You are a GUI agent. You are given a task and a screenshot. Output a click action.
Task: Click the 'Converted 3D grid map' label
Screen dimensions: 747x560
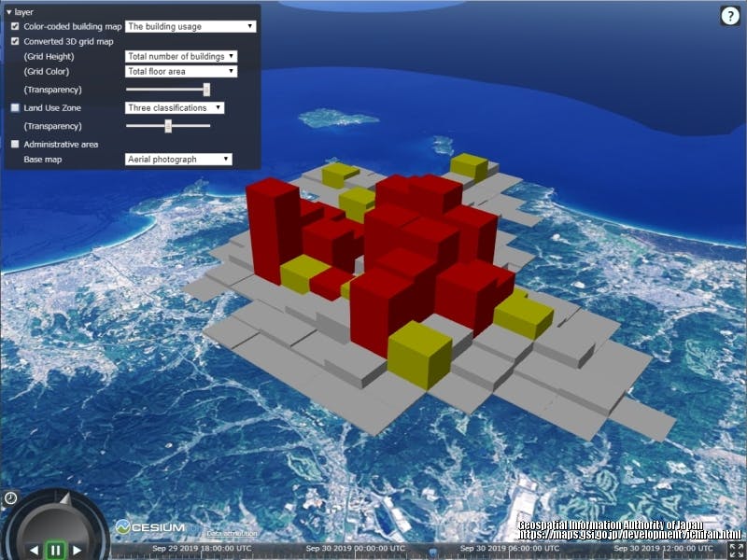coord(68,41)
